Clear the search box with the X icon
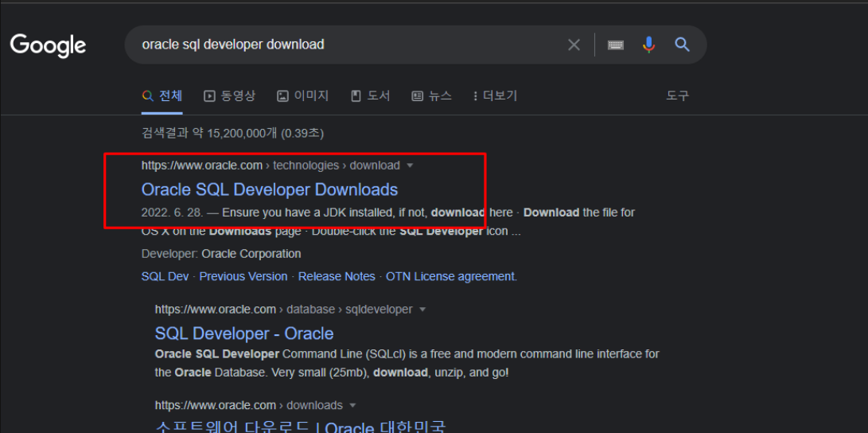This screenshot has width=868, height=433. [574, 45]
